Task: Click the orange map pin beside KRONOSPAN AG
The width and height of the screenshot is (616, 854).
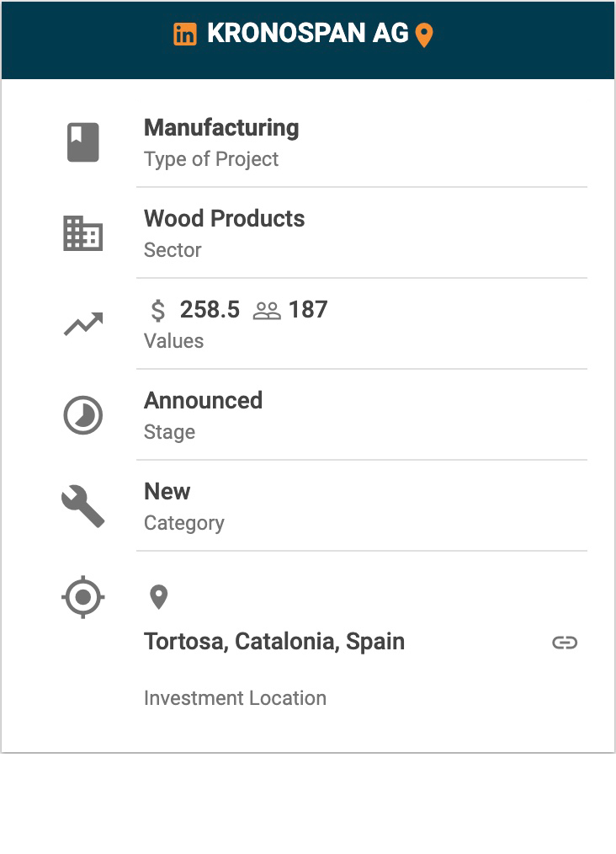Action: coord(425,35)
